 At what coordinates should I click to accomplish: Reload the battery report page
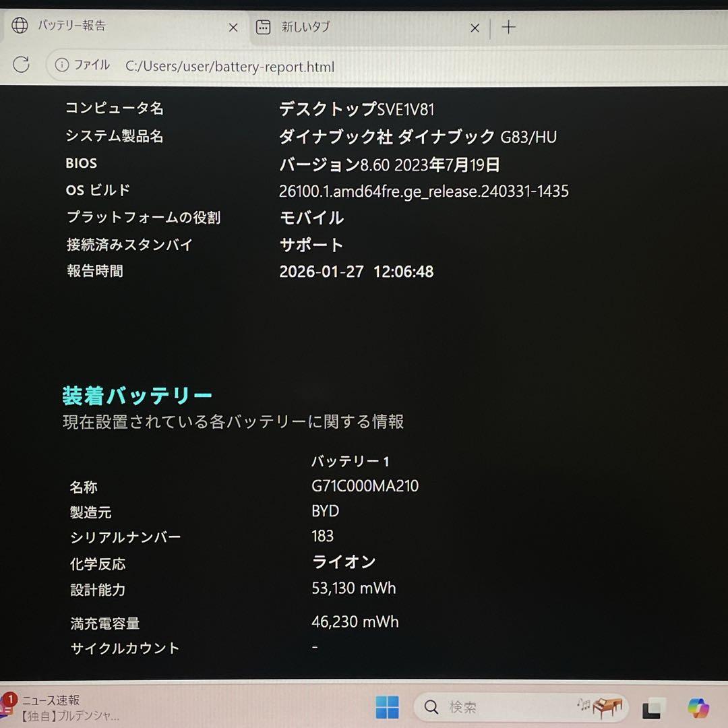tap(22, 65)
